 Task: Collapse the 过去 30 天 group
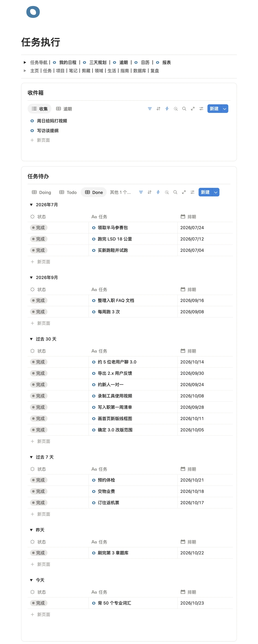pos(31,339)
